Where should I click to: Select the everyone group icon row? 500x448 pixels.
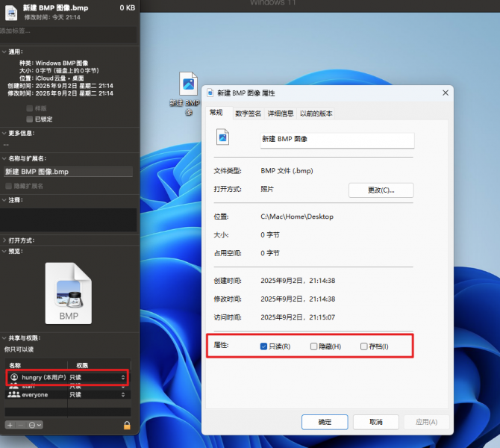click(x=13, y=395)
